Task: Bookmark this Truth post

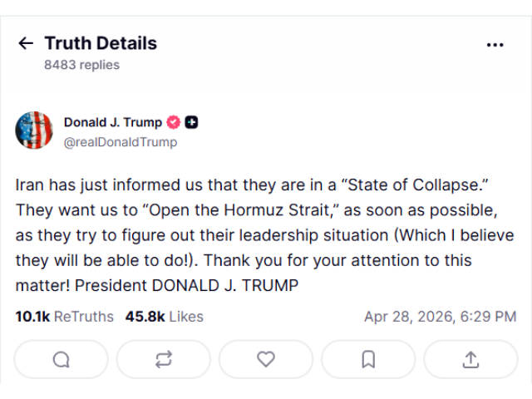Action: pos(368,359)
